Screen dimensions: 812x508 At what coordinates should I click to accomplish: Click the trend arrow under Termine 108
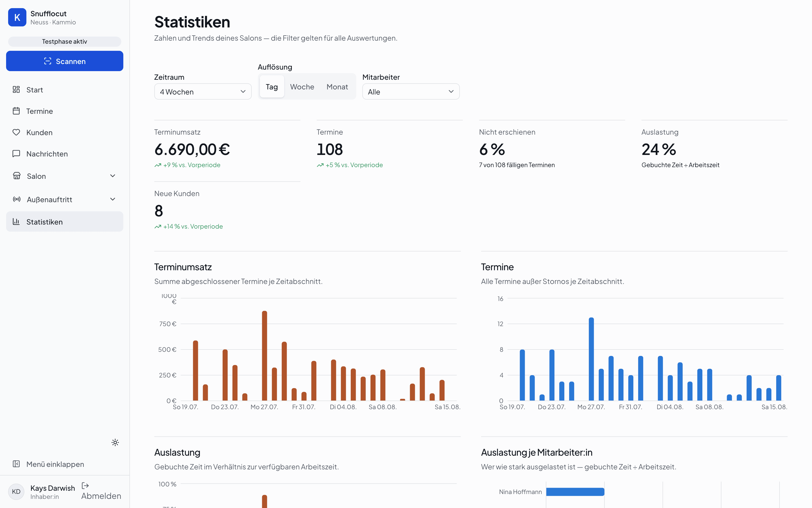[x=320, y=165]
